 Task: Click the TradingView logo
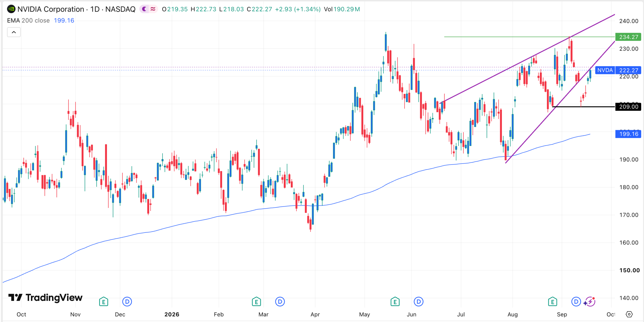point(45,298)
